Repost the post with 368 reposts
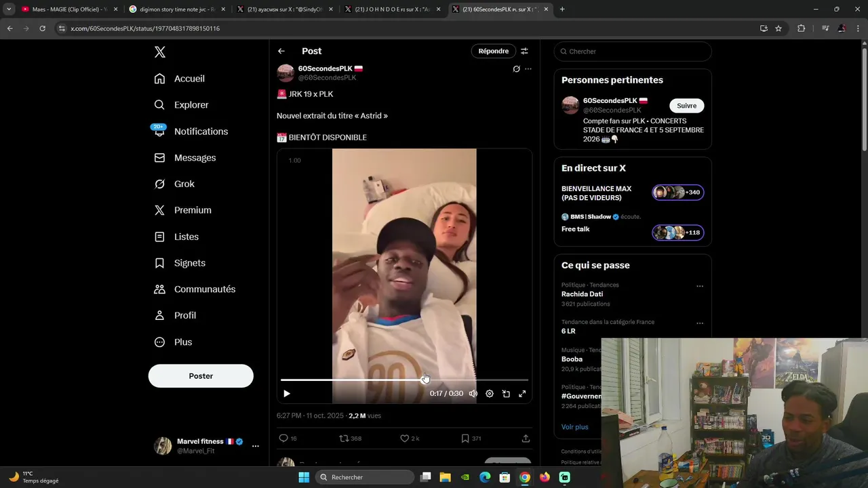868x488 pixels. point(350,439)
